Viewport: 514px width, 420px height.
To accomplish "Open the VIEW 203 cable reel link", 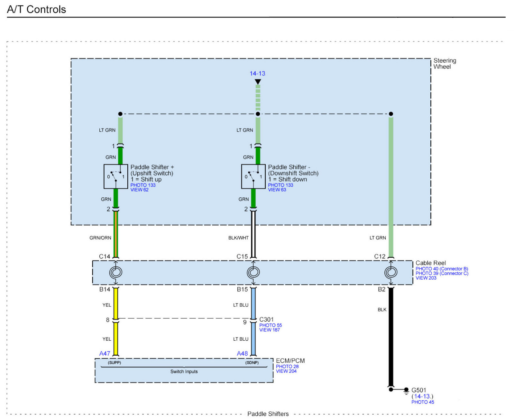I will click(x=426, y=278).
